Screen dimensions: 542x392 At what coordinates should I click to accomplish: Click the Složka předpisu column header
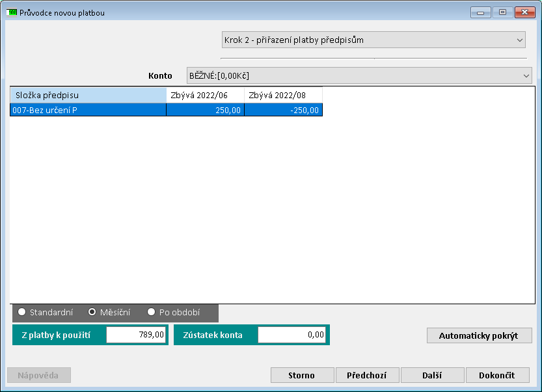pyautogui.click(x=88, y=95)
